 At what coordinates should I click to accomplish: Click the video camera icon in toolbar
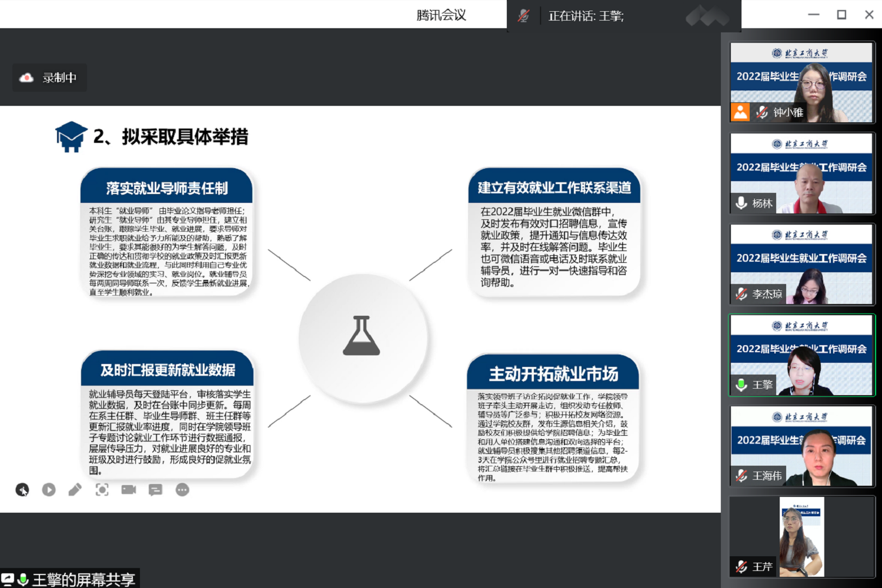click(x=129, y=490)
